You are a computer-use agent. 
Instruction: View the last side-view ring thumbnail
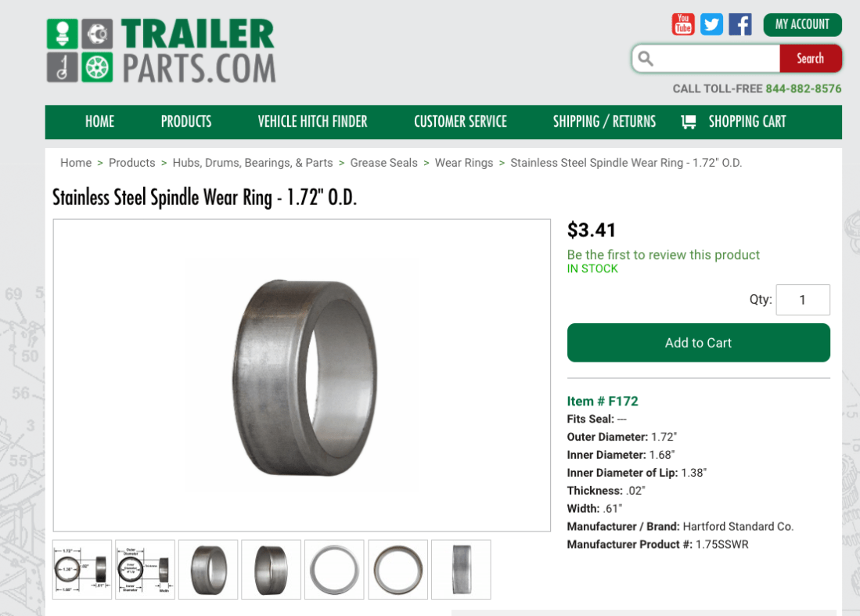[461, 569]
